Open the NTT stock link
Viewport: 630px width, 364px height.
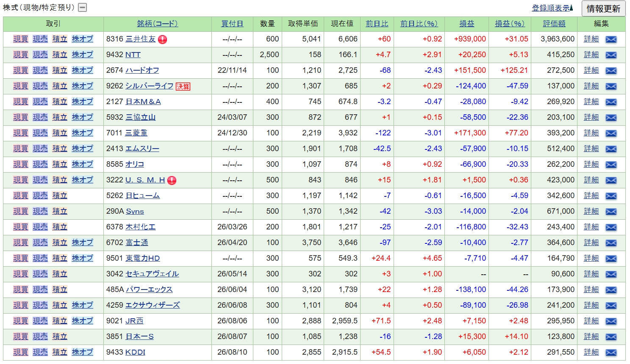point(133,55)
